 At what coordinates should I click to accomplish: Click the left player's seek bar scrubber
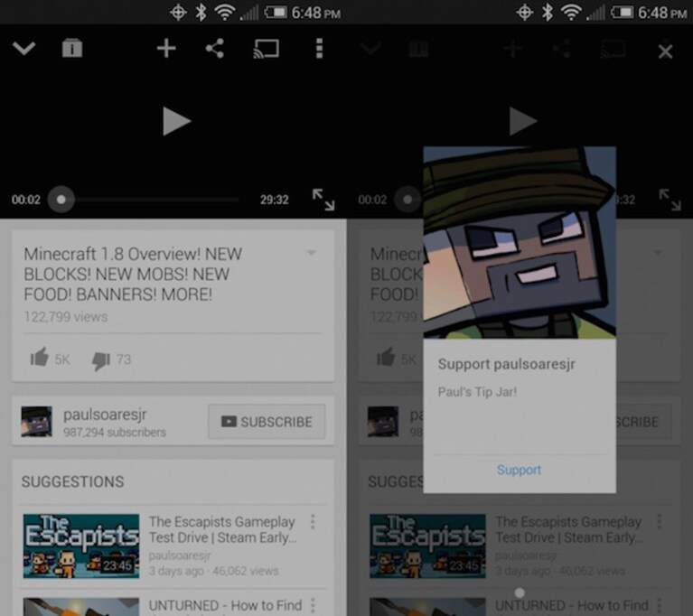pos(61,200)
